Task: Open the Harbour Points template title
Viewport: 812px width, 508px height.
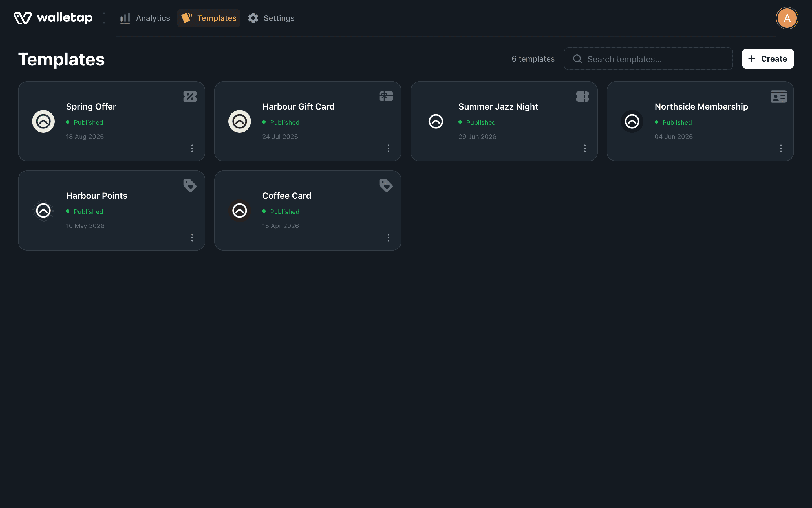Action: (97, 196)
